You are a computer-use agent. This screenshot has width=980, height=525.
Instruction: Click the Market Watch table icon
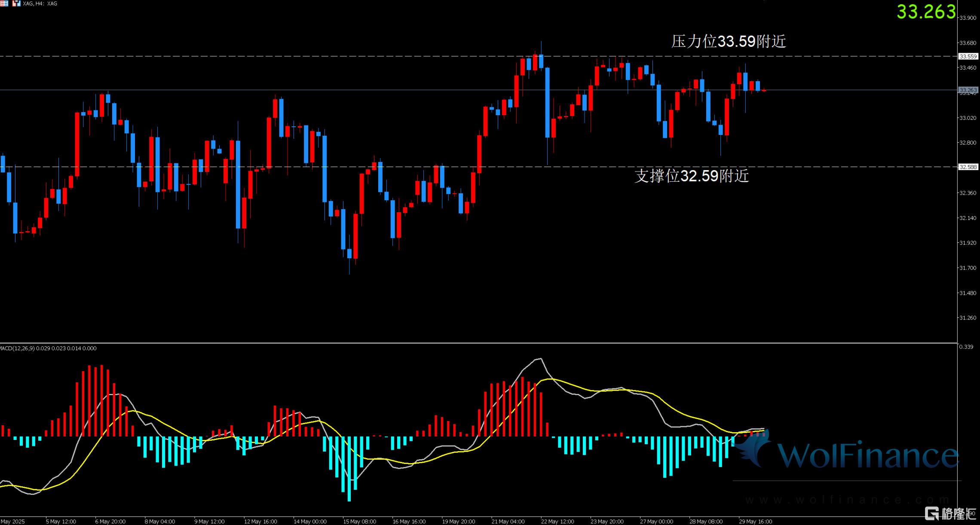click(4, 3)
